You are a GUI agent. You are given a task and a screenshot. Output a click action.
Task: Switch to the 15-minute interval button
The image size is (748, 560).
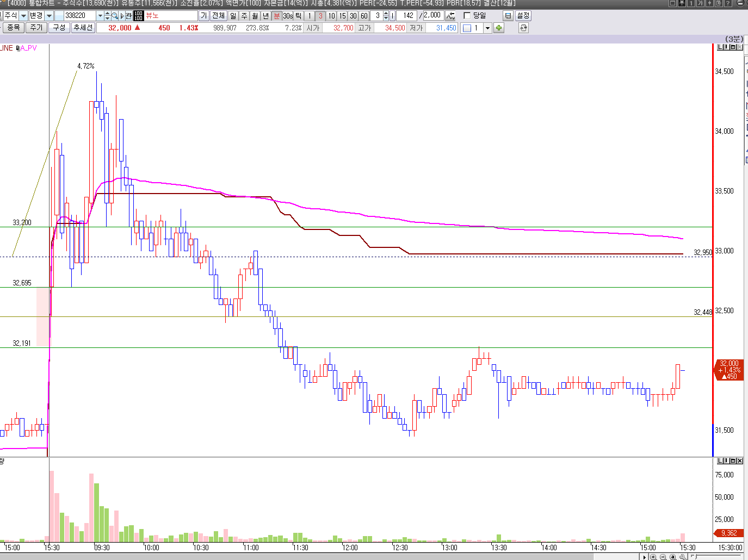pos(342,16)
